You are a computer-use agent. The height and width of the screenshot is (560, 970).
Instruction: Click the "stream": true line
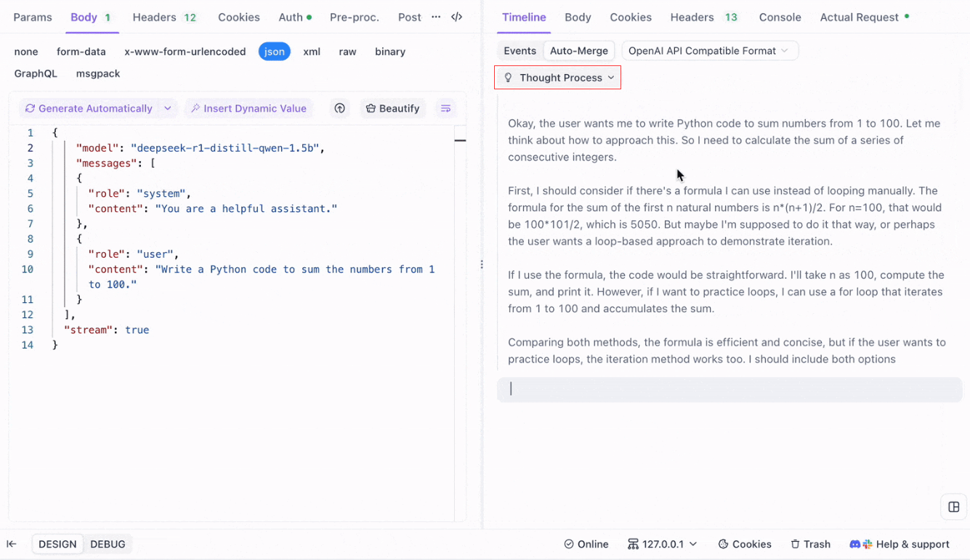tap(106, 330)
